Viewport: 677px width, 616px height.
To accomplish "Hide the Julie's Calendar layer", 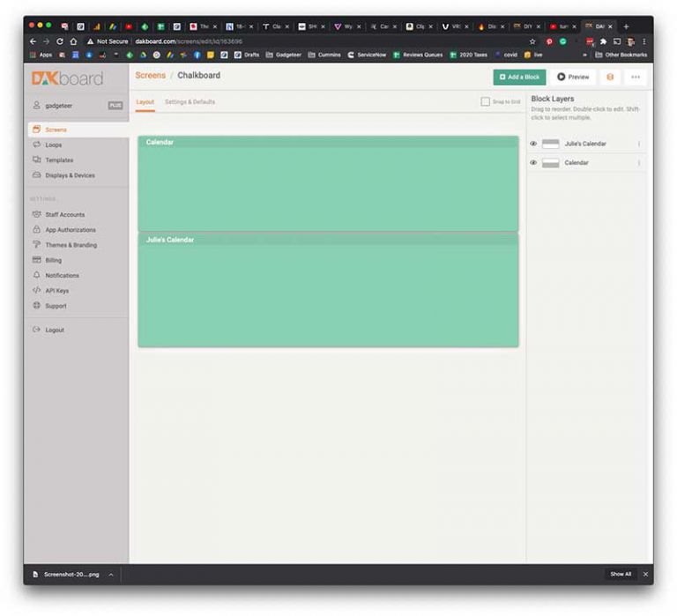I will point(533,144).
